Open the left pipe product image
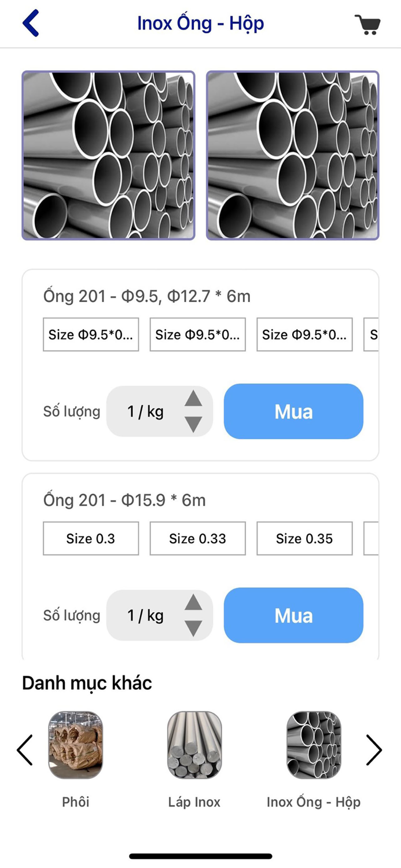The image size is (401, 868). [x=108, y=155]
